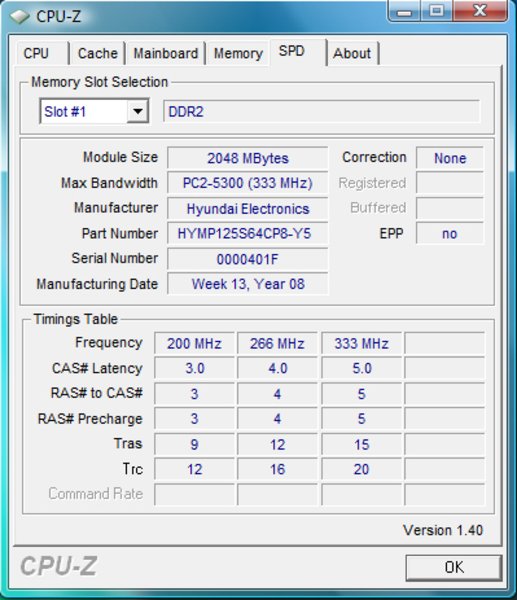517x600 pixels.
Task: Open the Slot #1 dropdown arrow
Action: click(x=137, y=111)
